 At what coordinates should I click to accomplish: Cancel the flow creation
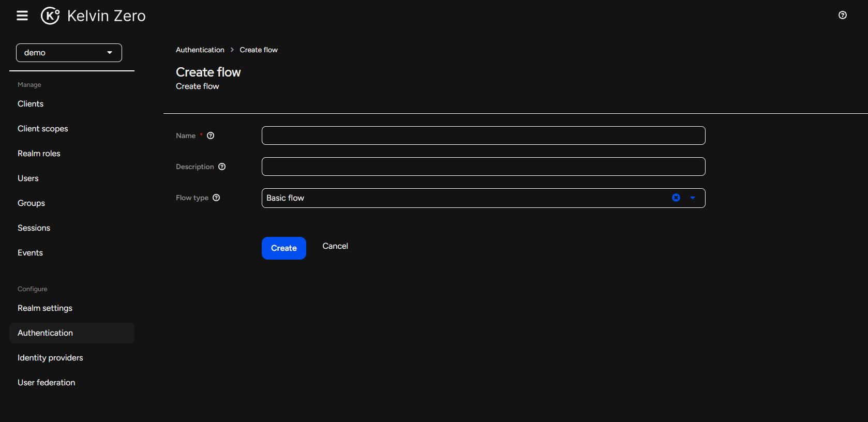click(x=335, y=246)
